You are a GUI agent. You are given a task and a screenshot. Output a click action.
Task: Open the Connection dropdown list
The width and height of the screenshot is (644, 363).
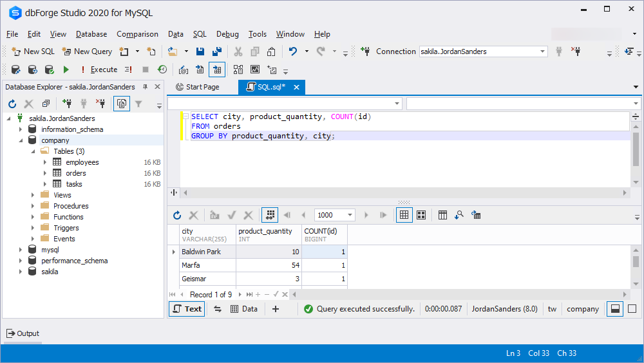(x=542, y=51)
